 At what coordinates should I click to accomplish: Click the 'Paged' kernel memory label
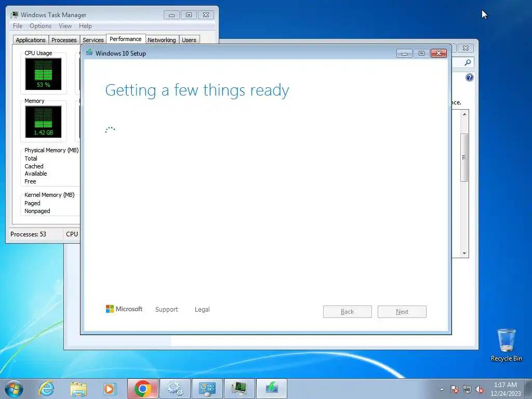(x=32, y=203)
